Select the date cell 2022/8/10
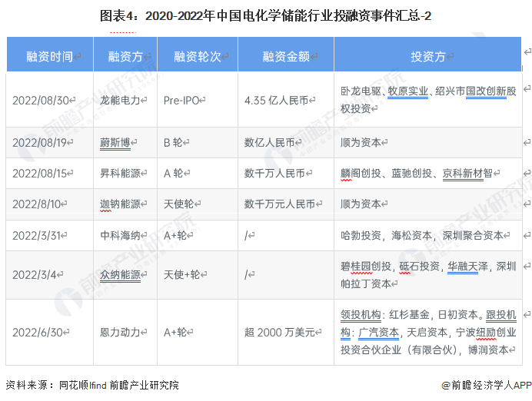 pos(49,204)
